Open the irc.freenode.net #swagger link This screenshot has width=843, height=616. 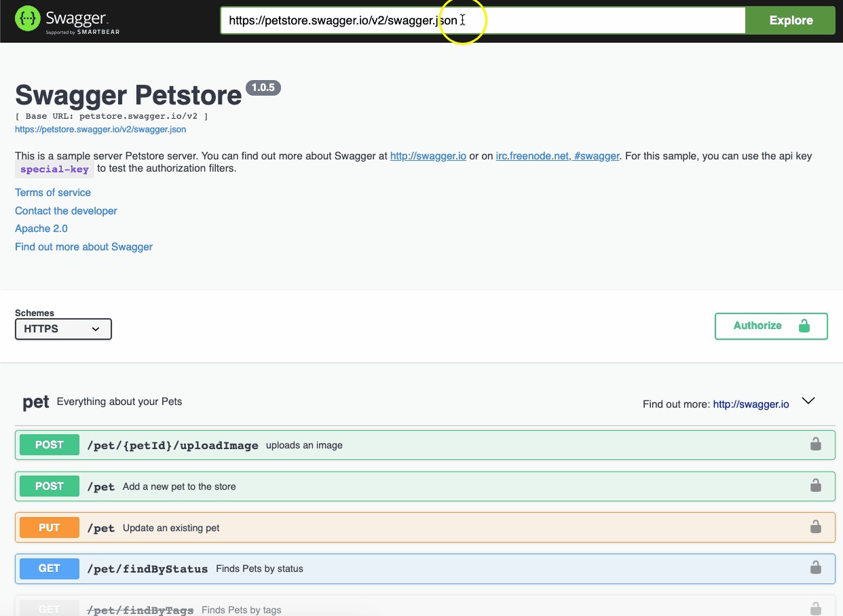click(x=557, y=156)
